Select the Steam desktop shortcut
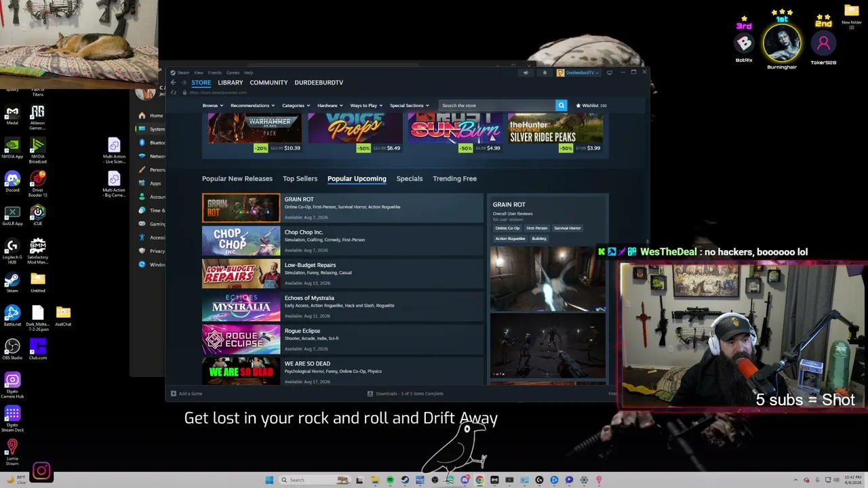The width and height of the screenshot is (868, 488). 12,282
